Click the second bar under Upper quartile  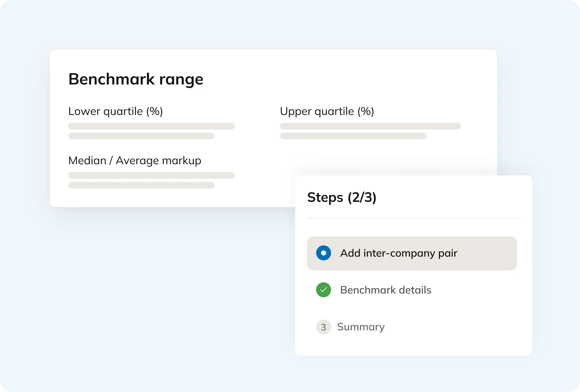pos(353,136)
